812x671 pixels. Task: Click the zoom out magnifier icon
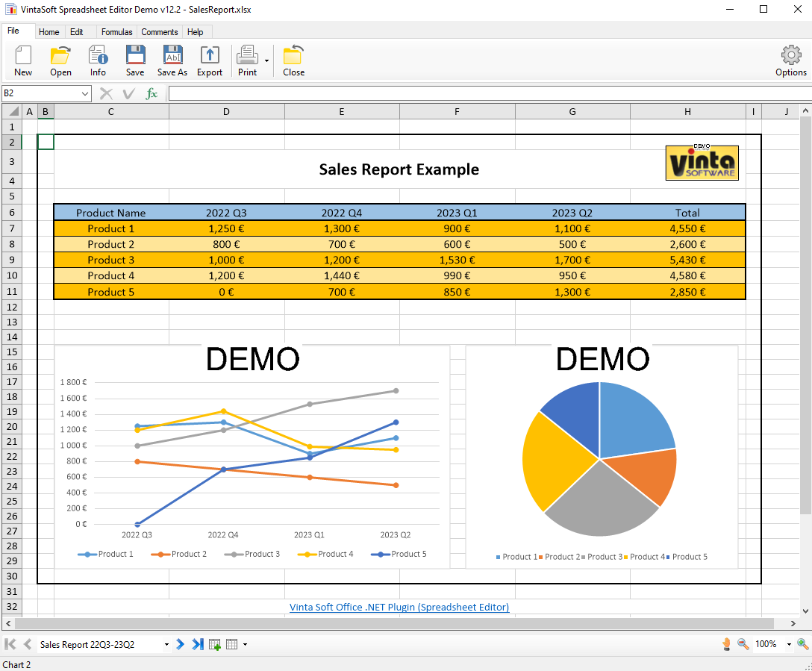[743, 644]
